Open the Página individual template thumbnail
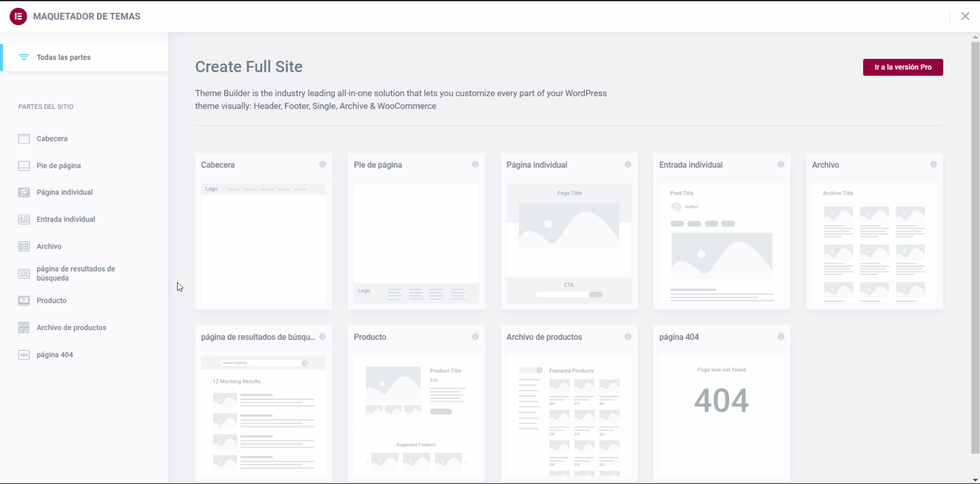Viewport: 980px width, 484px height. coord(569,243)
